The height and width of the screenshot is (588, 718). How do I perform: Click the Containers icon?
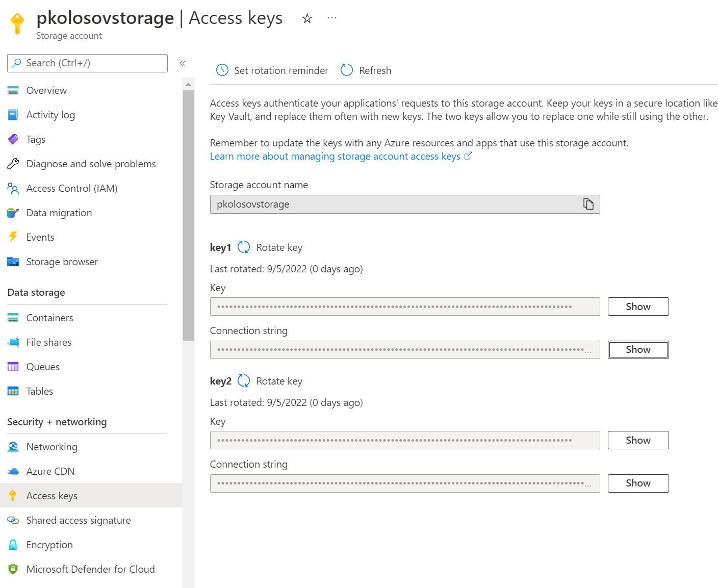13,318
